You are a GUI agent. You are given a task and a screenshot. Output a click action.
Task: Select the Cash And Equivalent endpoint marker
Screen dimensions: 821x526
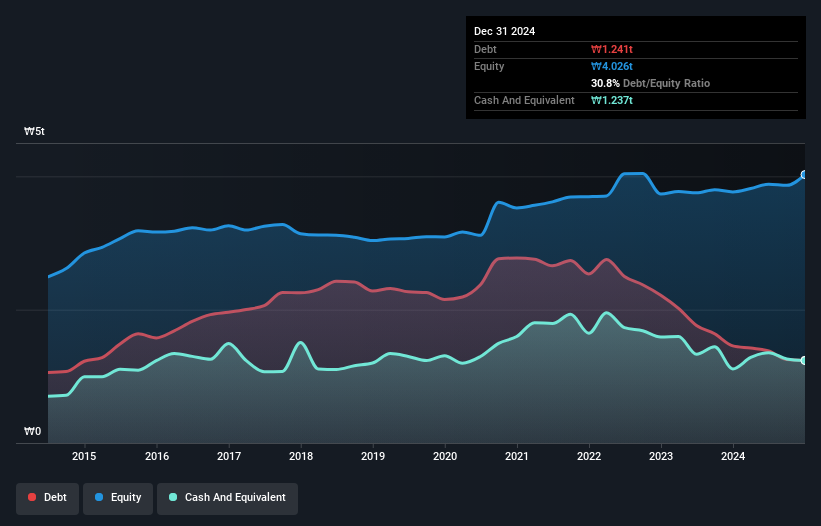coord(804,361)
